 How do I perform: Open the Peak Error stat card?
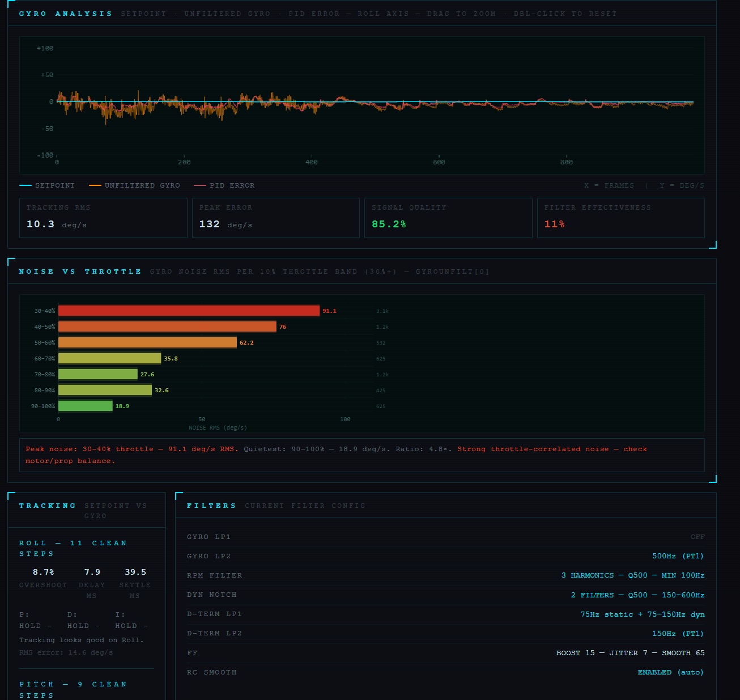pyautogui.click(x=275, y=218)
